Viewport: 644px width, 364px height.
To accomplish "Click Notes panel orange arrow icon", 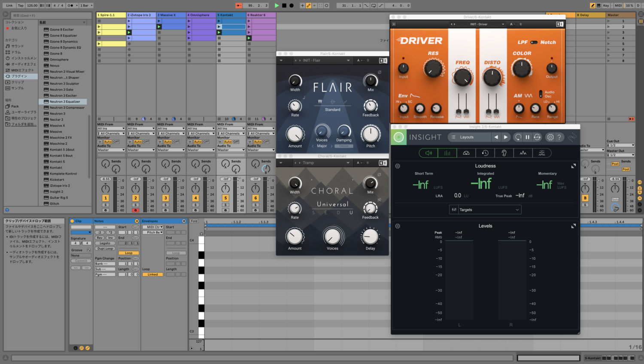I will point(137,221).
